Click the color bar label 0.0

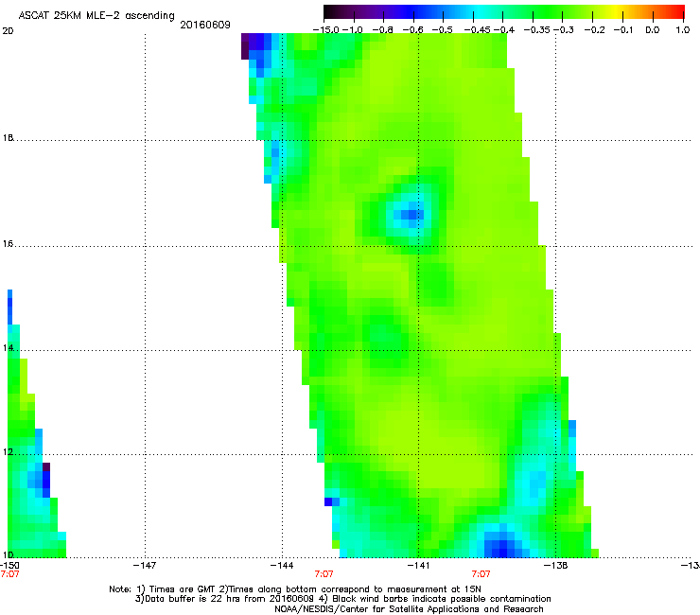(x=653, y=30)
